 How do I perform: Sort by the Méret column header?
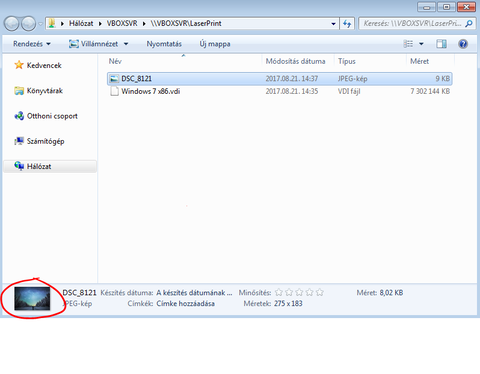coord(419,61)
